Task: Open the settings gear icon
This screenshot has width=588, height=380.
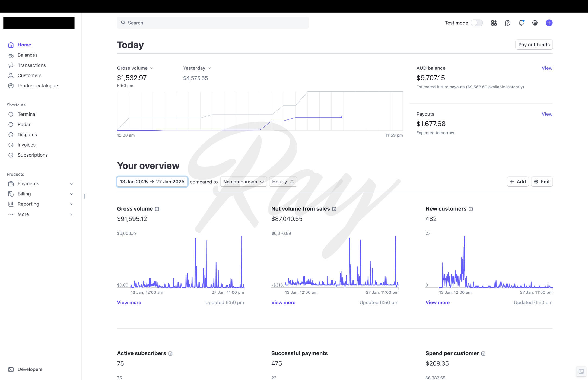Action: (535, 23)
